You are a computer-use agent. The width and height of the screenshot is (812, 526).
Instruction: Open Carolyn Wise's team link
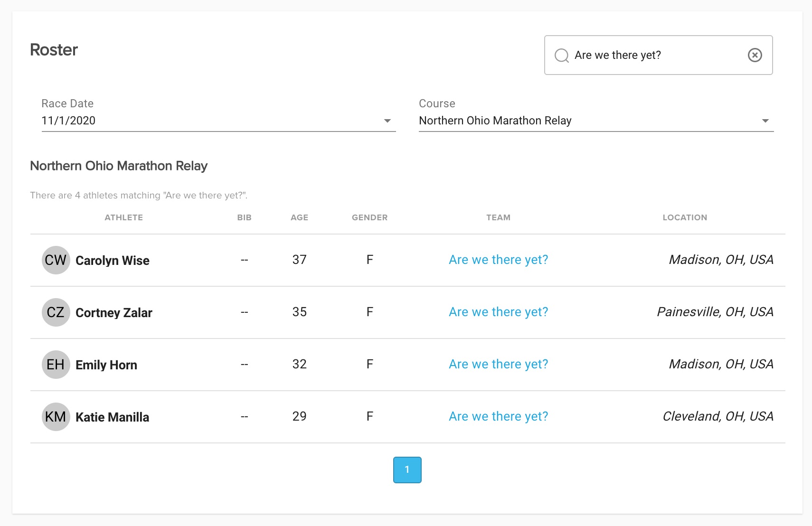pos(499,260)
